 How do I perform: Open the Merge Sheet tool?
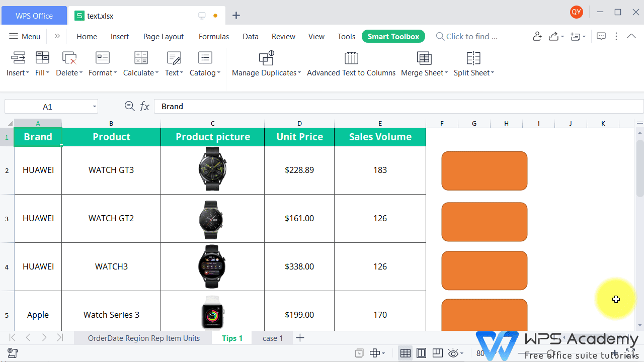click(x=424, y=64)
